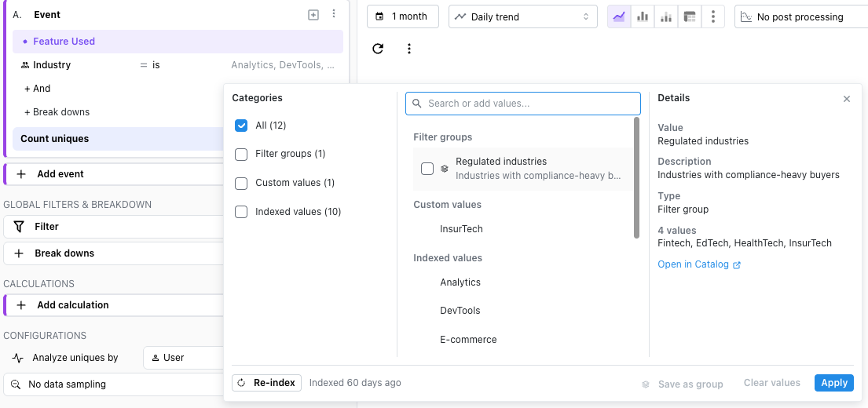The width and height of the screenshot is (868, 408).
Task: Click the stack icon beside Regulated industries
Action: [444, 169]
